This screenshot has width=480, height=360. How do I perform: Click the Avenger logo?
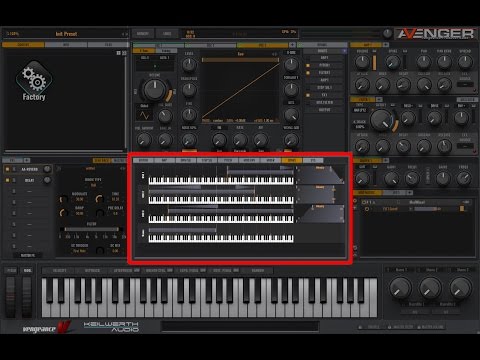[x=436, y=34]
